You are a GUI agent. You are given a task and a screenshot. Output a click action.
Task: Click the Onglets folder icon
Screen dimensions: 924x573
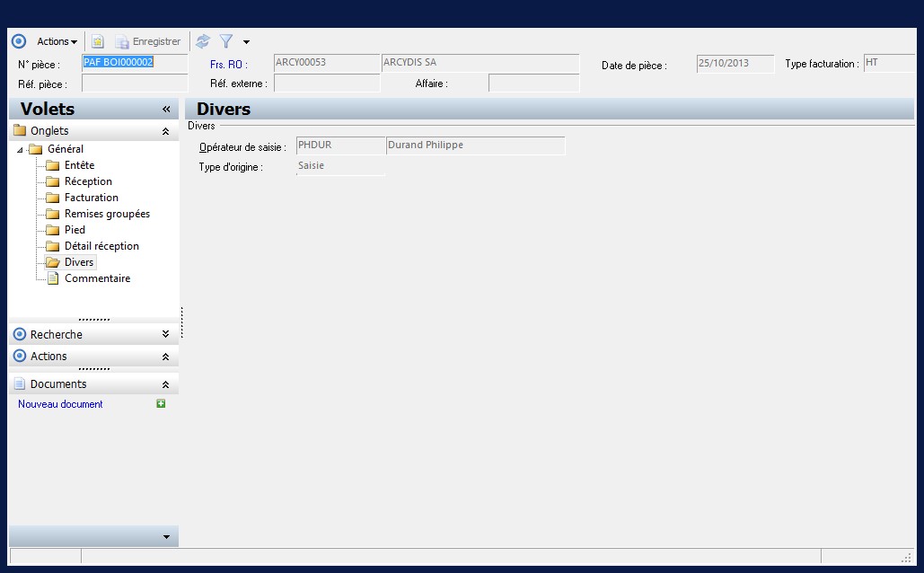[20, 130]
